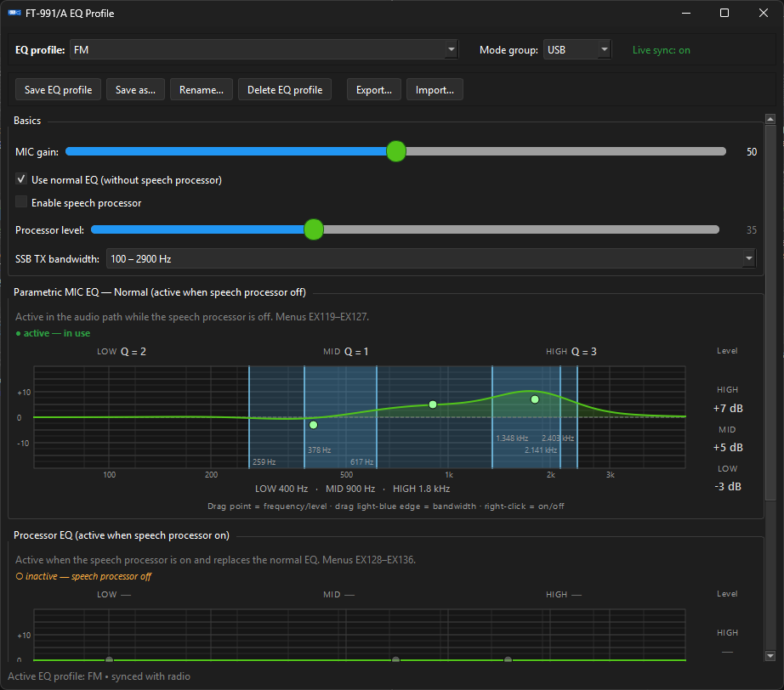The height and width of the screenshot is (690, 784).
Task: Click the HIGH +7 dB level value
Action: (x=728, y=408)
